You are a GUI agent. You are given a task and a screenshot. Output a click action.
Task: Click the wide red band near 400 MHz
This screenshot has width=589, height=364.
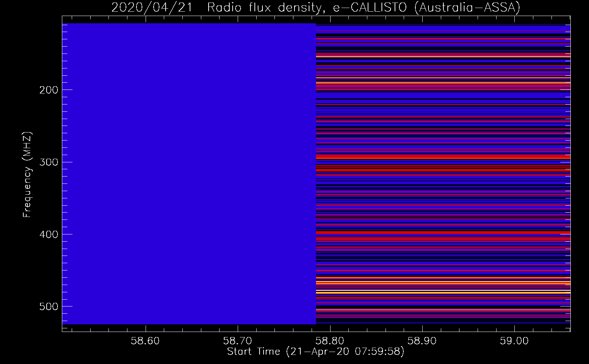coord(443,233)
